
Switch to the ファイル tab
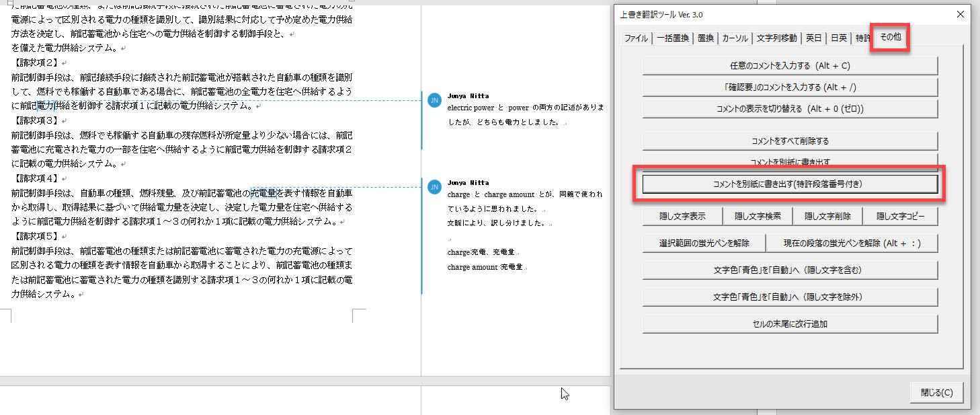[x=636, y=38]
